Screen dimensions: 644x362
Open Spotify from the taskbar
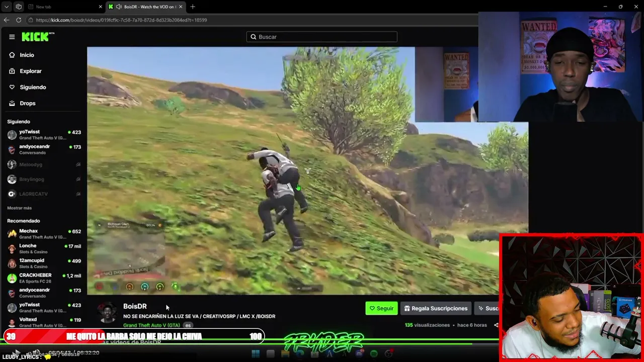point(374,354)
